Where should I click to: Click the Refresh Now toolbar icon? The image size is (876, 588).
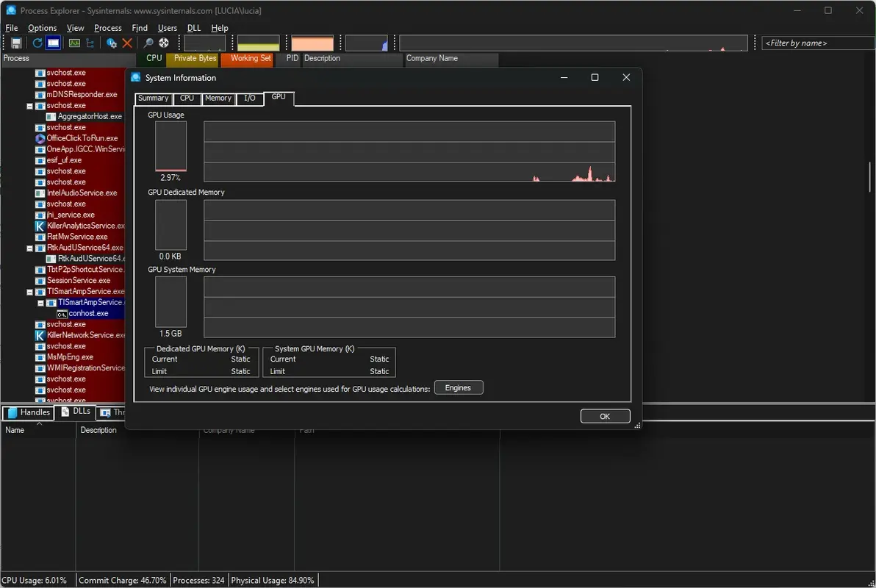click(37, 43)
